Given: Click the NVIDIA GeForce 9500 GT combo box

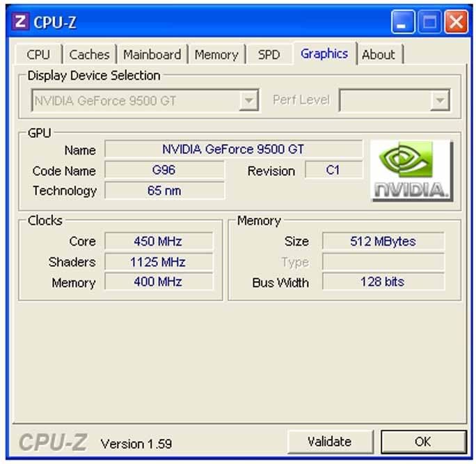Looking at the screenshot, I should pos(145,100).
